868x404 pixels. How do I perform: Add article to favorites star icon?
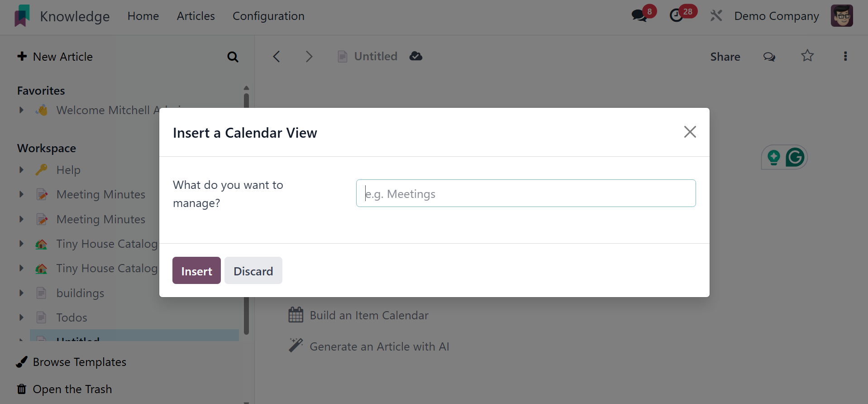(807, 56)
